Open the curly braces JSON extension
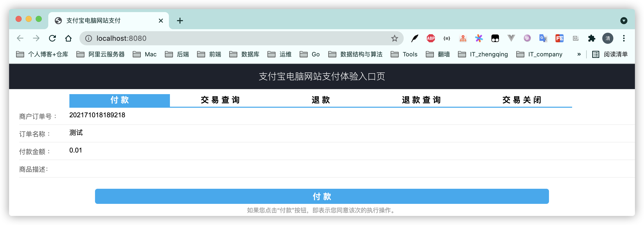Screen dimensions: 644x225 pyautogui.click(x=447, y=38)
